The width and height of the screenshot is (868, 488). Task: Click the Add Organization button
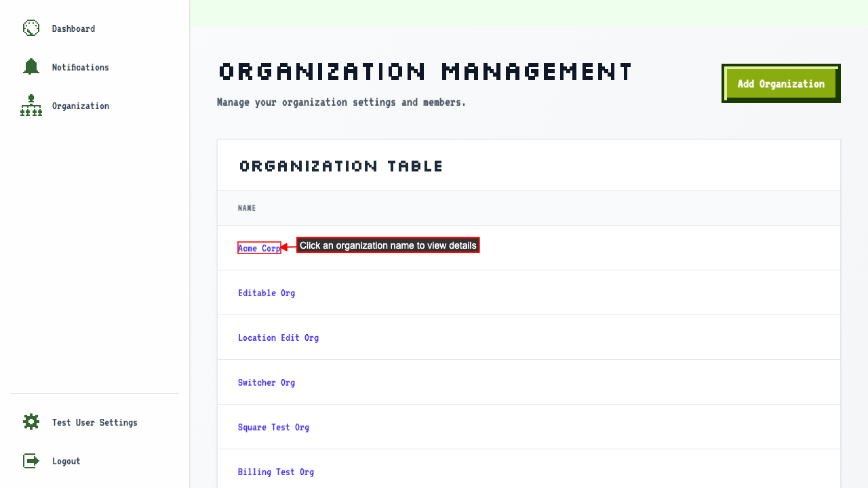coord(781,84)
